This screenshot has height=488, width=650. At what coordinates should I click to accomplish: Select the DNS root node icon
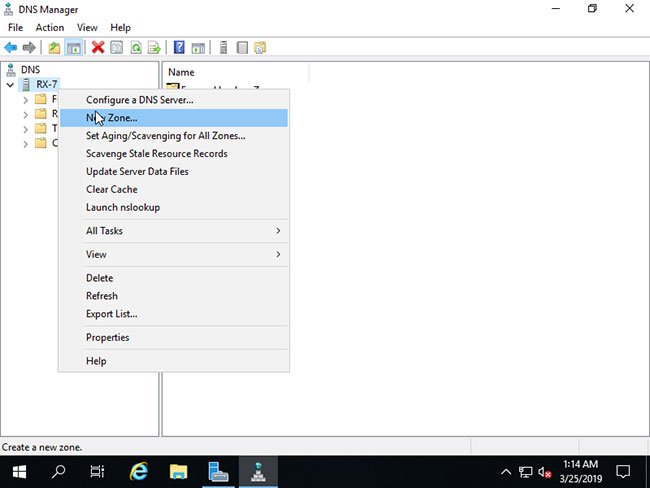[11, 70]
